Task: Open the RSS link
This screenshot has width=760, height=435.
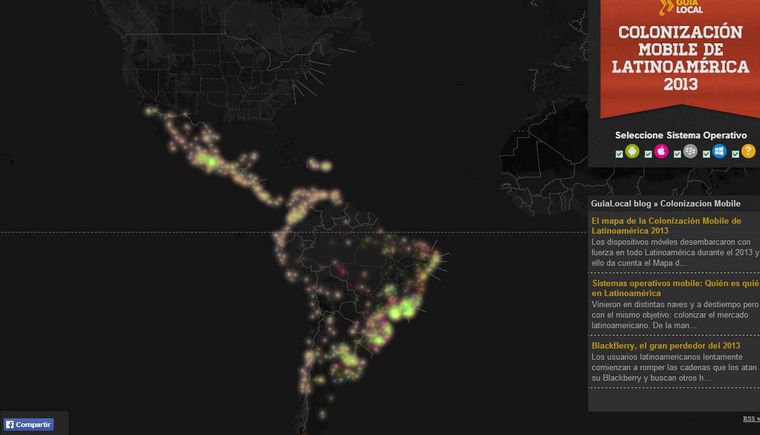Action: pyautogui.click(x=751, y=419)
